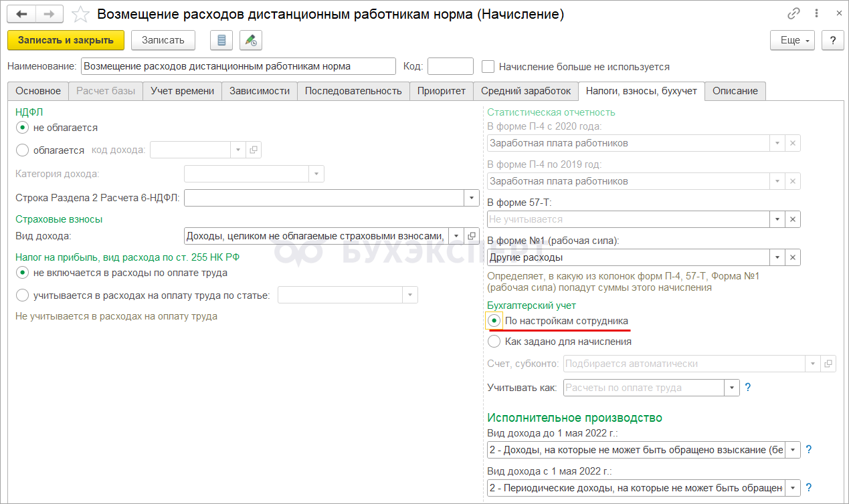Click into the Код input field
Viewport: 849px width, 504px height.
click(x=450, y=66)
